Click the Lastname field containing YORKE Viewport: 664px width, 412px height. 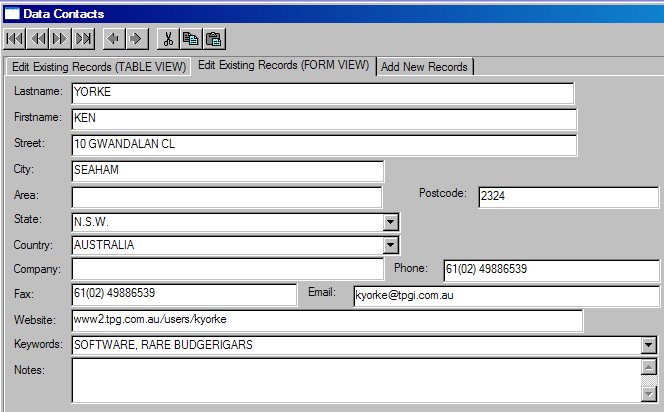(323, 93)
